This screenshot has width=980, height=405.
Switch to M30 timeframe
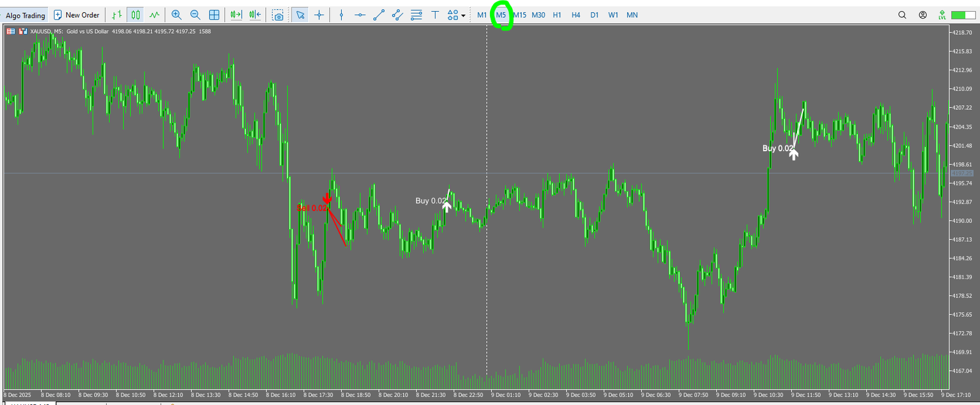point(538,15)
